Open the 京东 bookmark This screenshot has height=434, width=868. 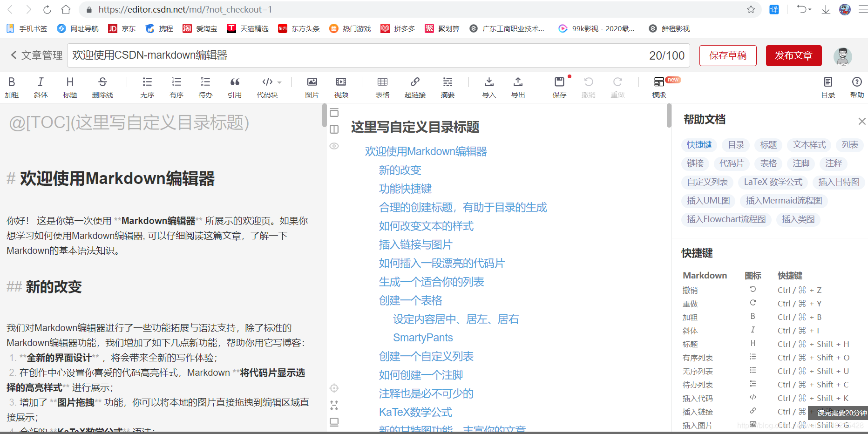[x=122, y=28]
